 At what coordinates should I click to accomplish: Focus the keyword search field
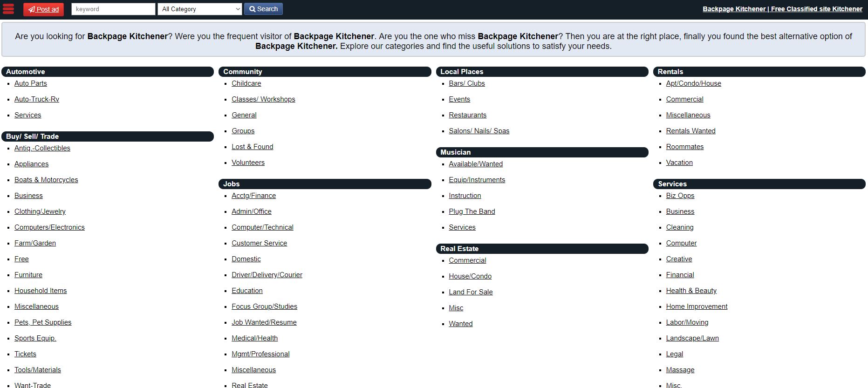point(113,9)
